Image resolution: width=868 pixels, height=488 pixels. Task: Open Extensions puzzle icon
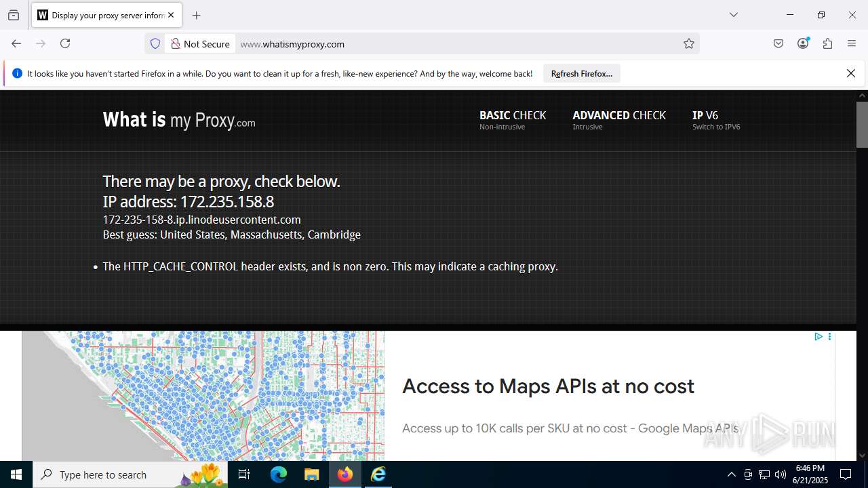click(x=827, y=43)
